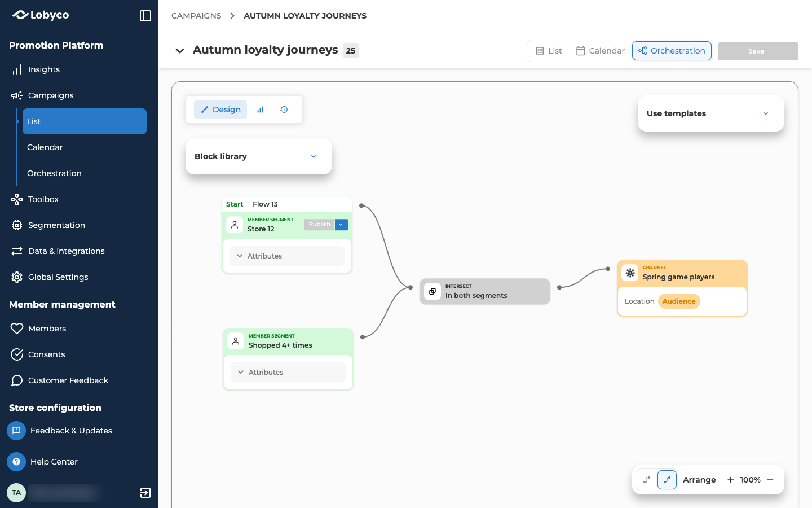
Task: Select the curved connector line style
Action: point(667,480)
